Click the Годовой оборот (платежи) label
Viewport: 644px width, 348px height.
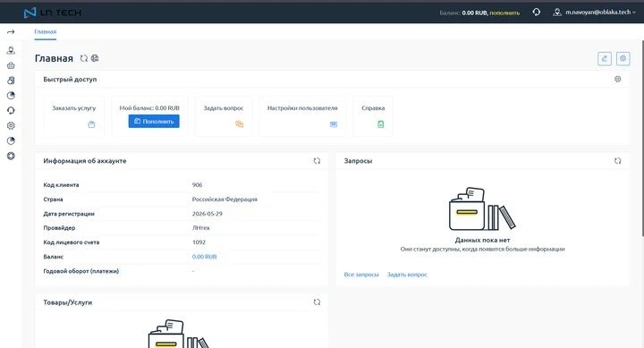(x=80, y=271)
